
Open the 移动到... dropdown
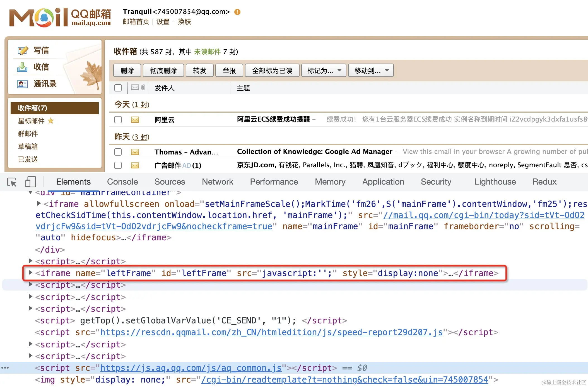pos(371,71)
